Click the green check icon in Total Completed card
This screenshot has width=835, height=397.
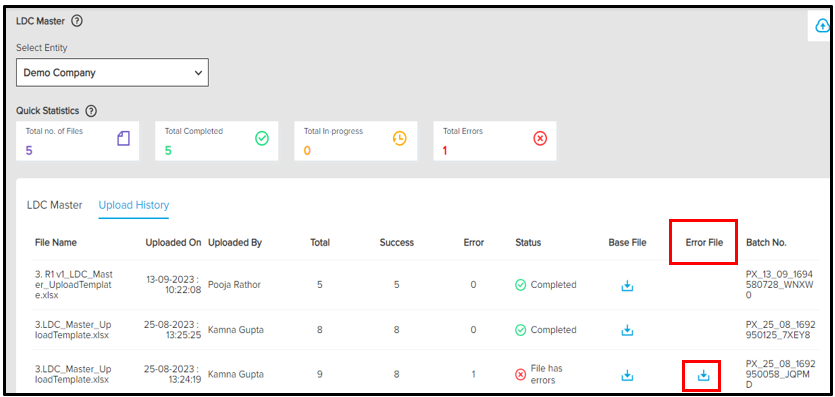click(x=262, y=139)
